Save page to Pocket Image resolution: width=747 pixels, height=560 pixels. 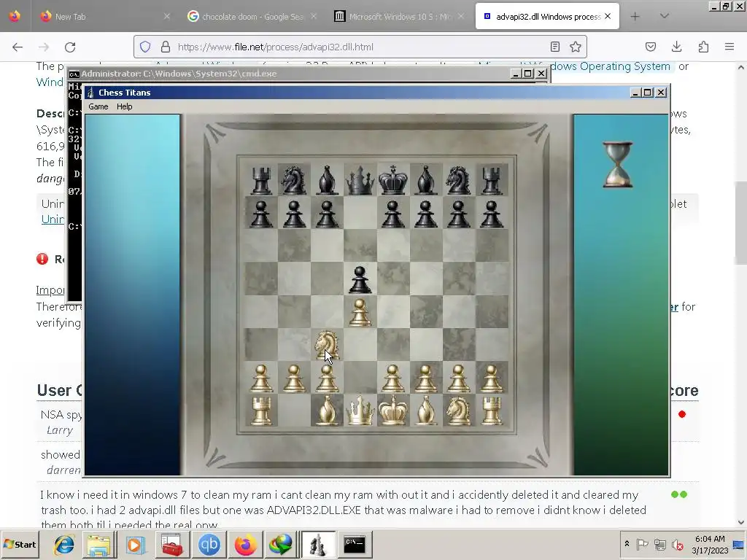click(x=650, y=47)
